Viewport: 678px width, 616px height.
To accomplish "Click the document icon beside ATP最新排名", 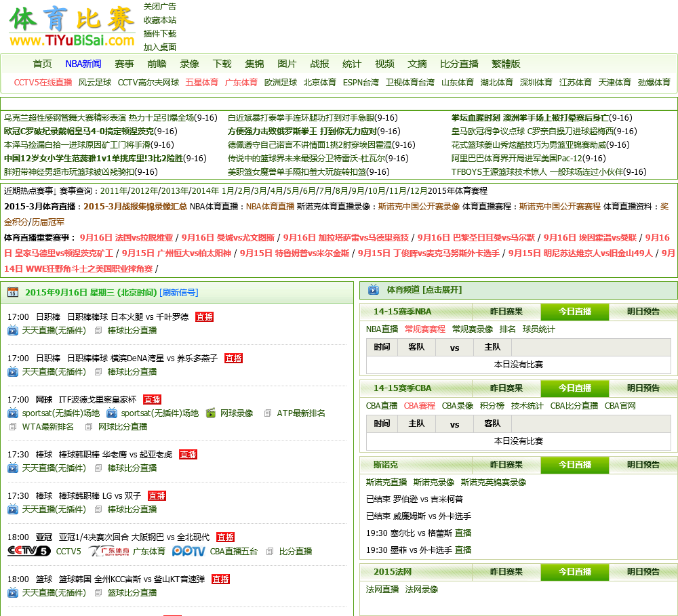I will pyautogui.click(x=268, y=413).
